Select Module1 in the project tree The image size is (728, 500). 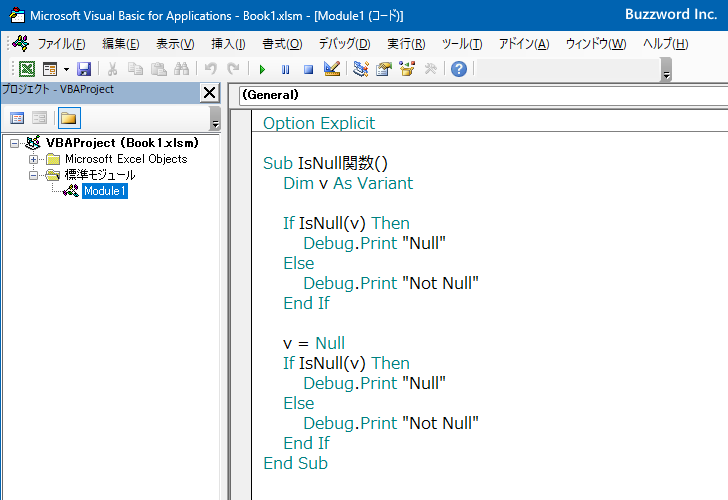[104, 191]
